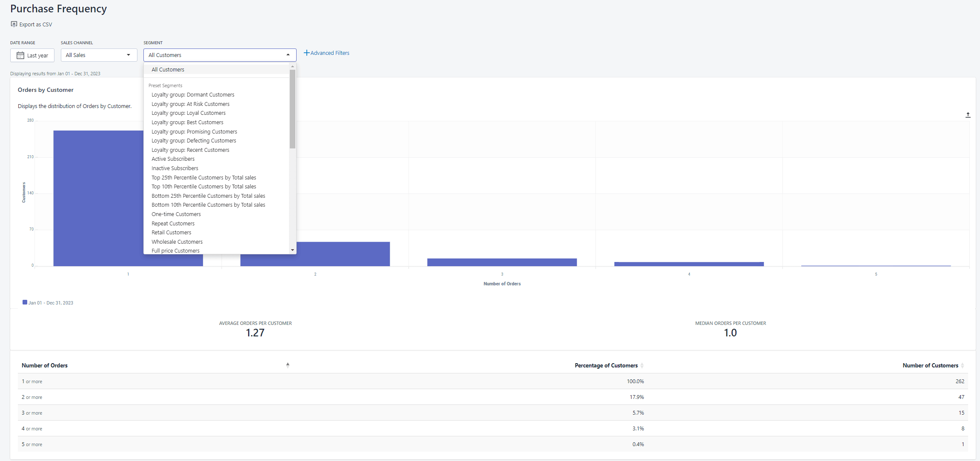The height and width of the screenshot is (461, 980).
Task: Click the 0.4% percentage cell
Action: coord(638,444)
